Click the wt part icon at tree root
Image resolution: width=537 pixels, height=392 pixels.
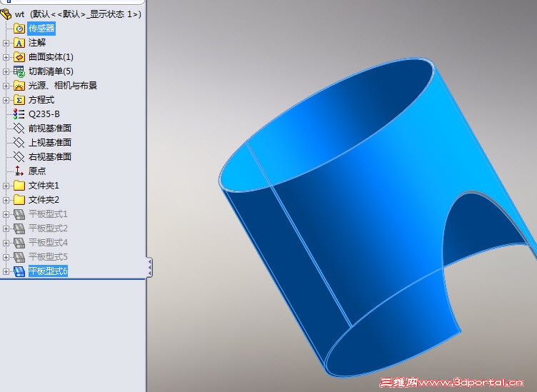(x=6, y=14)
